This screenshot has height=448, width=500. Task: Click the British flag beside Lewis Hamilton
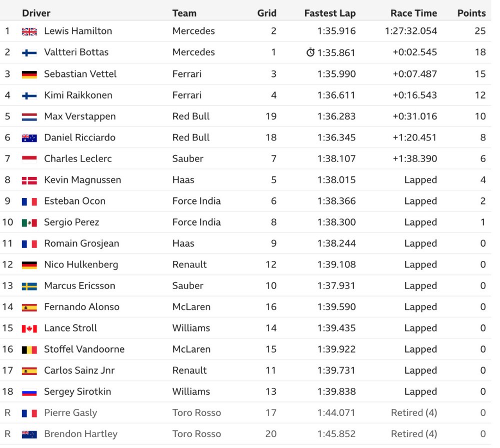click(x=29, y=31)
